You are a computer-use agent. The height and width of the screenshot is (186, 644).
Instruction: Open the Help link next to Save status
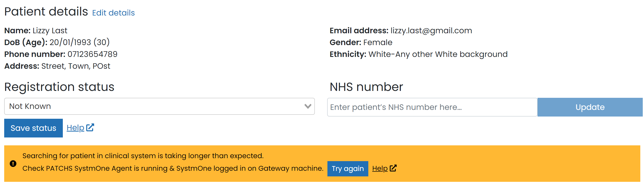click(75, 128)
